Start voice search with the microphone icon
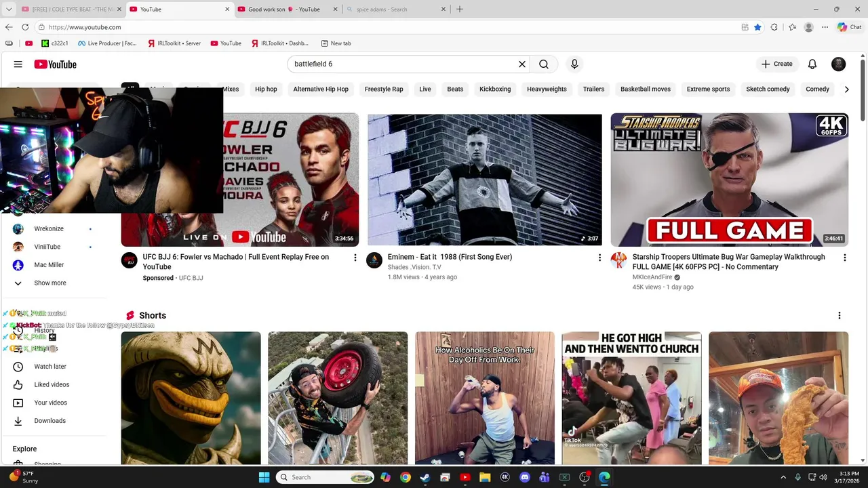 coord(574,64)
